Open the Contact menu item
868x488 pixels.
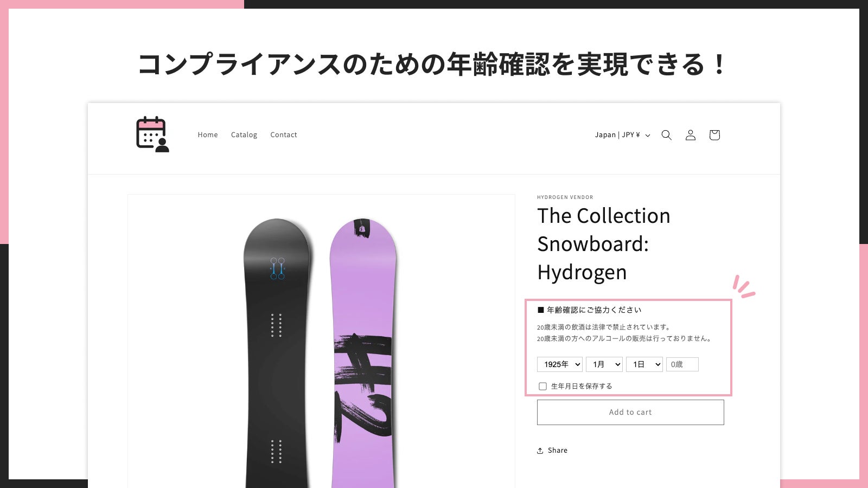pos(284,135)
